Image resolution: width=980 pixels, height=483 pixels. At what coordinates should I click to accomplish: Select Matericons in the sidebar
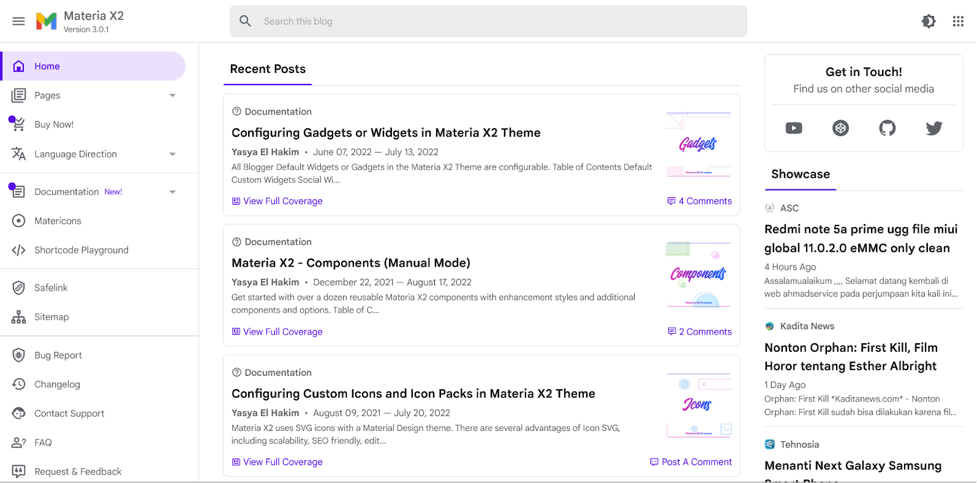coord(93,221)
